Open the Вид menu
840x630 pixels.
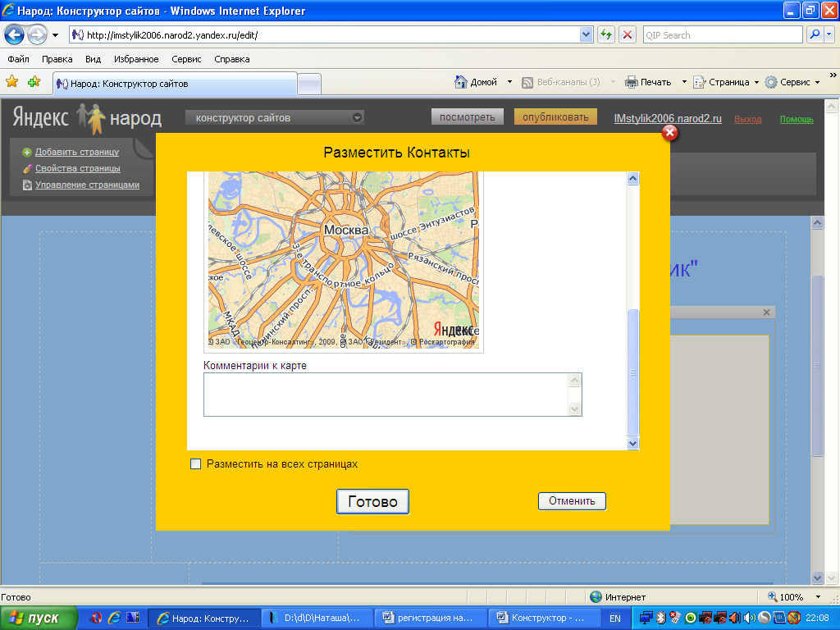(x=93, y=59)
